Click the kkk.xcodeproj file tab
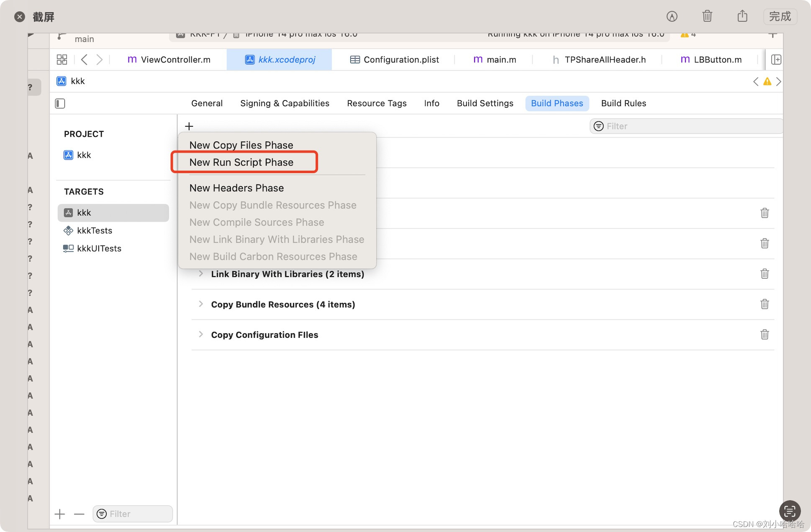 280,59
